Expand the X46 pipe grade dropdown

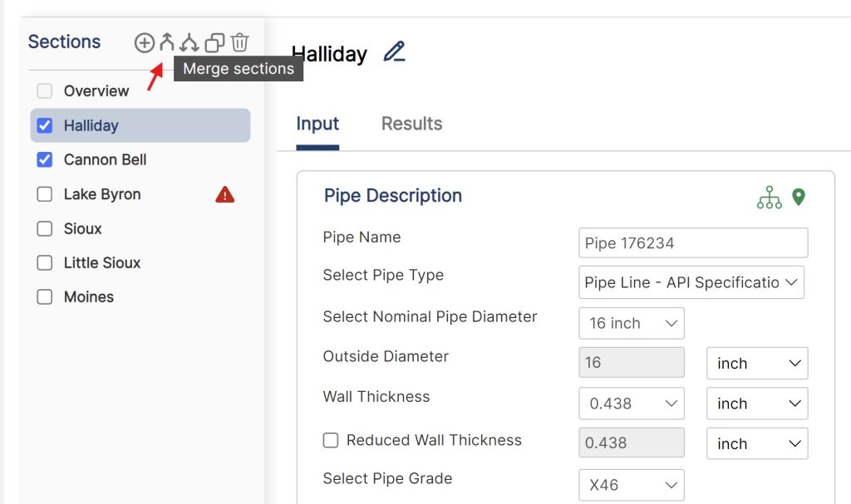pos(632,485)
